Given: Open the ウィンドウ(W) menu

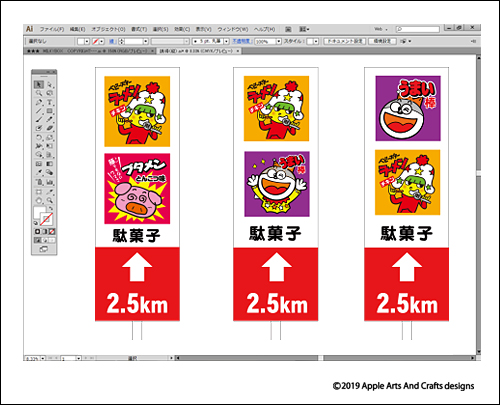Looking at the screenshot, I should click(233, 29).
